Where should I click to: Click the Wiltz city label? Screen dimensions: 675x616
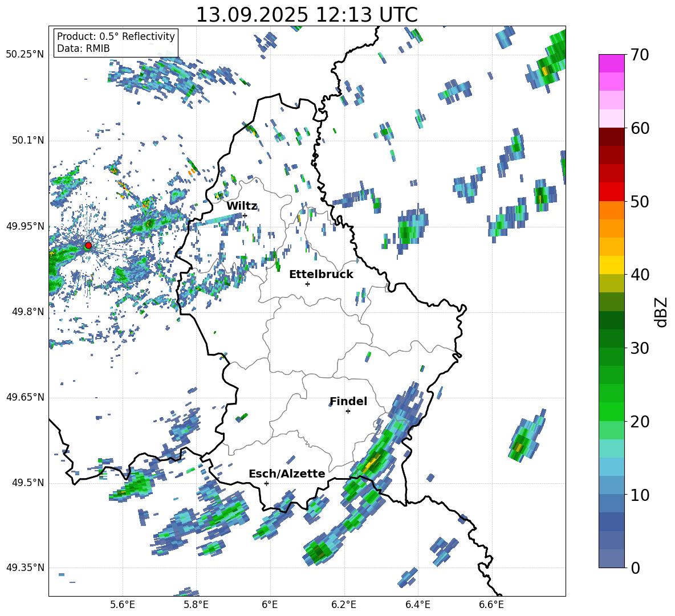(242, 206)
